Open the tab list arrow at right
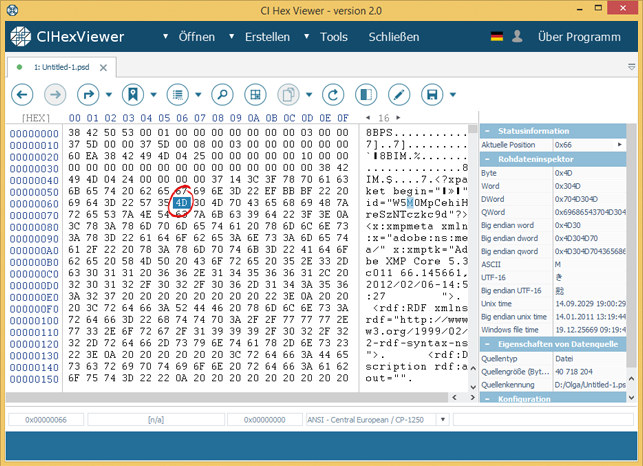 tap(632, 67)
